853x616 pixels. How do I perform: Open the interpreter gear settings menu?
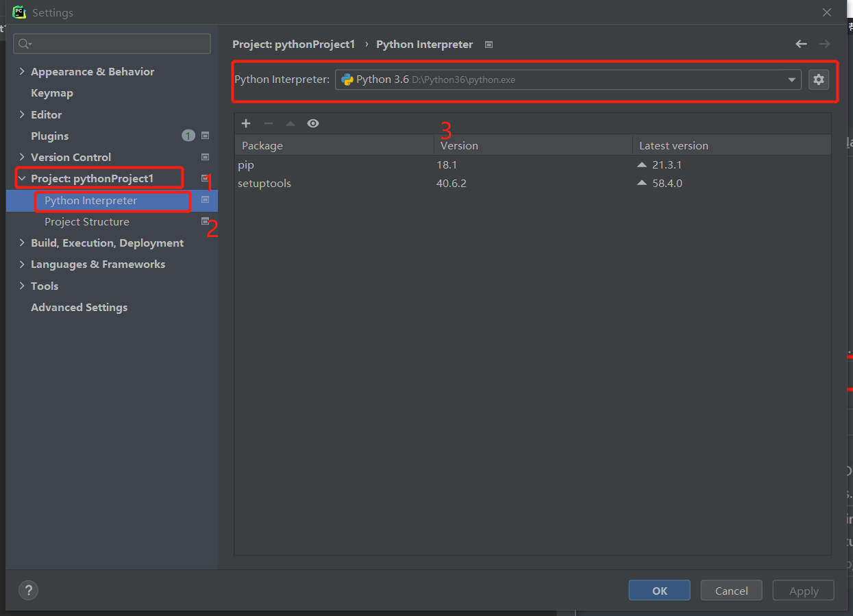point(818,79)
